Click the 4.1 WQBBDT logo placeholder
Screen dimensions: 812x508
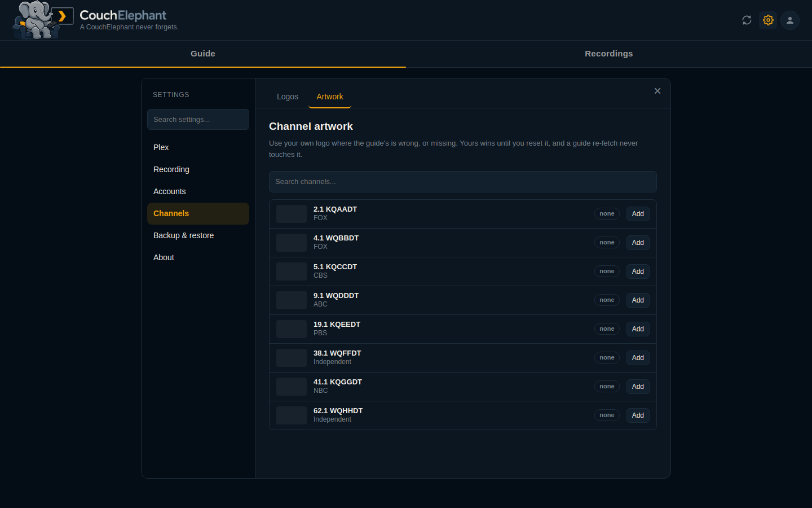click(292, 243)
